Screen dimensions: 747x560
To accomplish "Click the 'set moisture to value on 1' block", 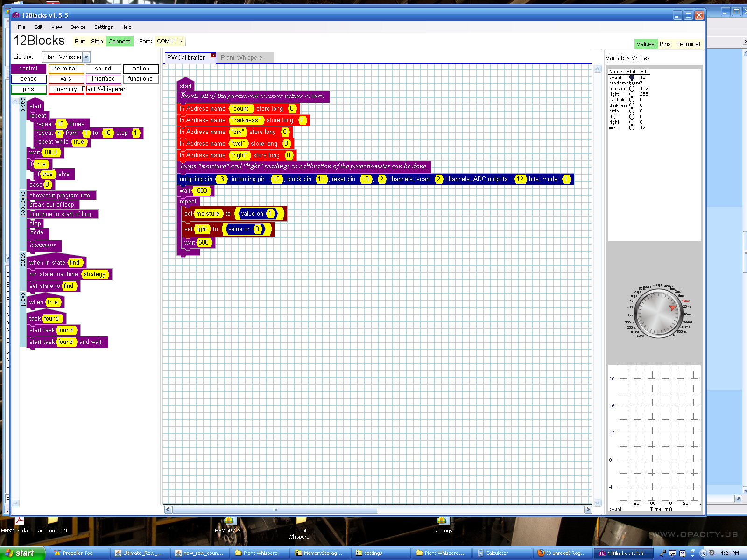I will coord(234,214).
